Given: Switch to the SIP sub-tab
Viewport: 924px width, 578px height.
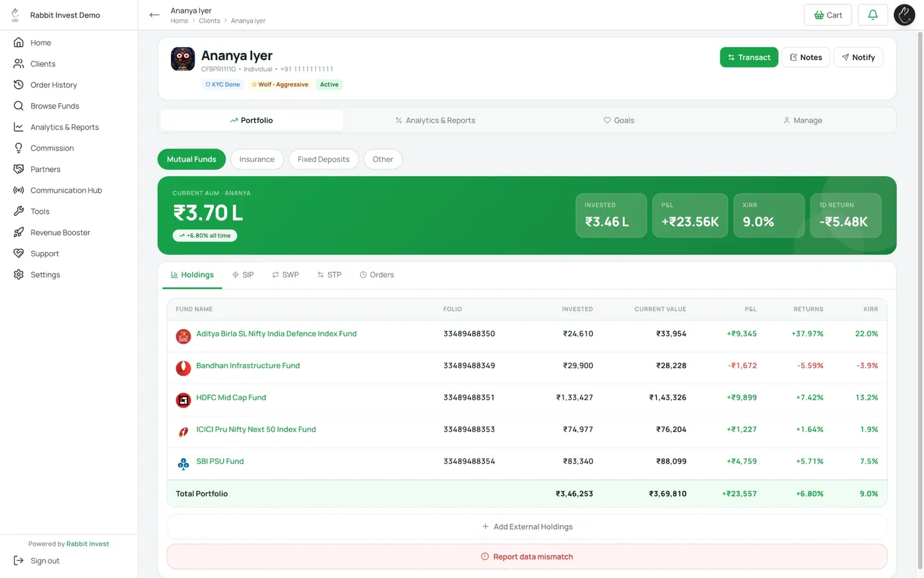Looking at the screenshot, I should tap(243, 275).
